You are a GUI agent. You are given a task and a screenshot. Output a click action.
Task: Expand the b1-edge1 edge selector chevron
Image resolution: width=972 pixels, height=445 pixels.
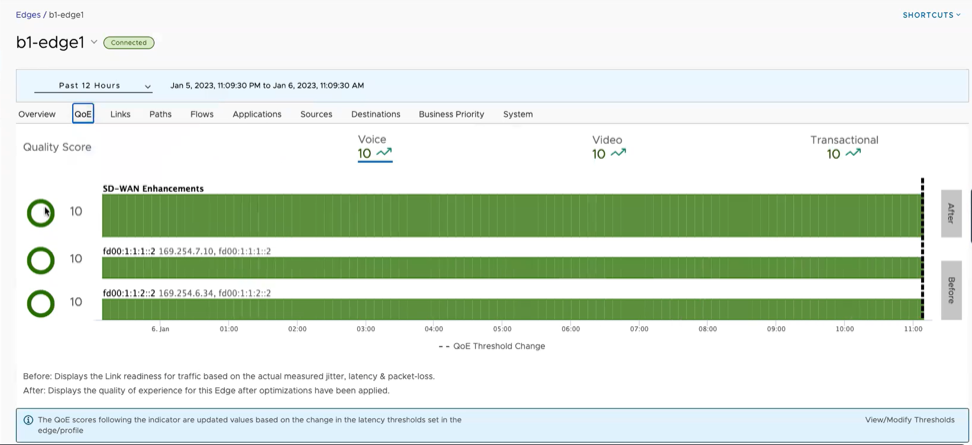[94, 42]
